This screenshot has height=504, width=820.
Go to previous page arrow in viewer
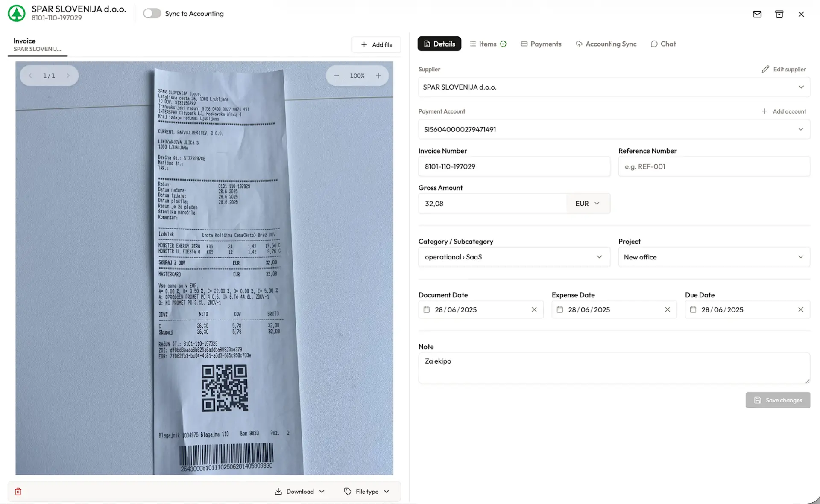[30, 76]
